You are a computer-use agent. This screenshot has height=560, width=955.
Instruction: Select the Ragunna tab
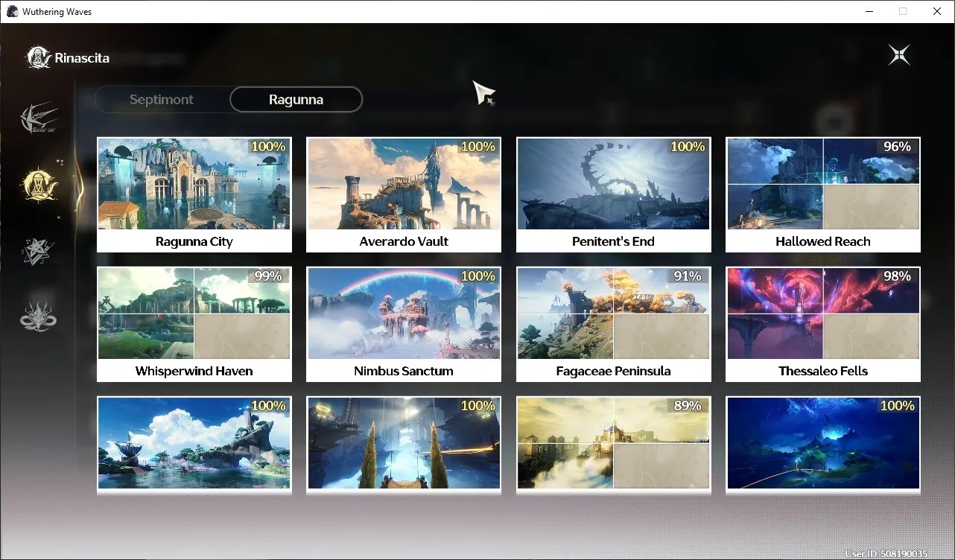click(x=296, y=100)
